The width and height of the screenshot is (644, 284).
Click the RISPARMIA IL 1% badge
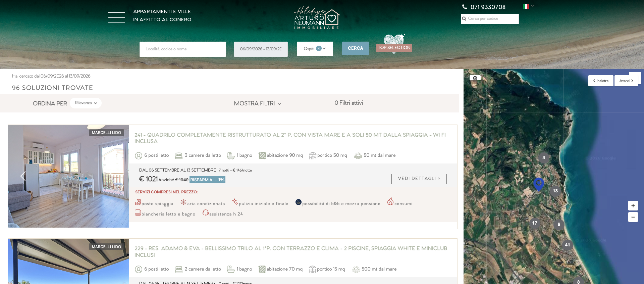click(207, 180)
